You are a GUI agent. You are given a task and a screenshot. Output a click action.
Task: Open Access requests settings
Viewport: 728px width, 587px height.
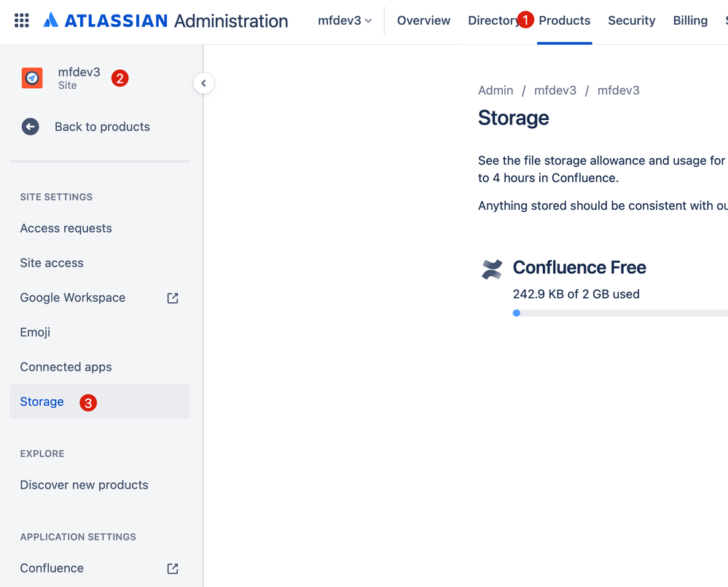[x=99, y=228]
